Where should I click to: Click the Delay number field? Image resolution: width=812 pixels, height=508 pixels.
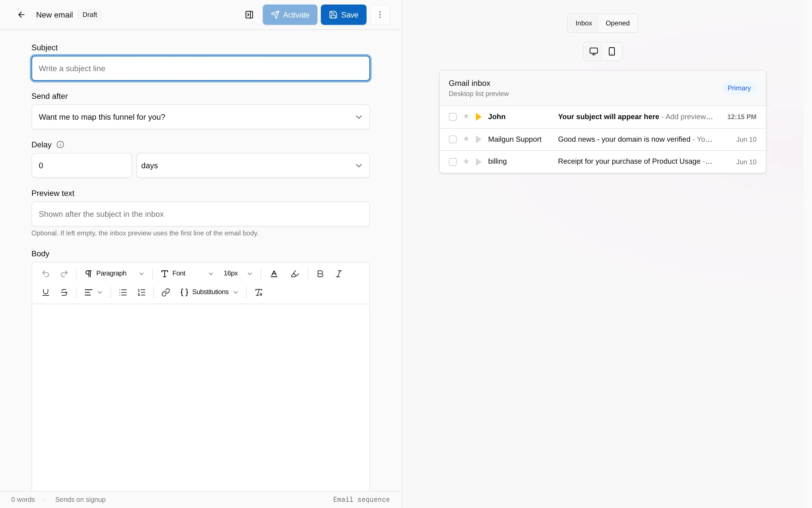pos(81,165)
